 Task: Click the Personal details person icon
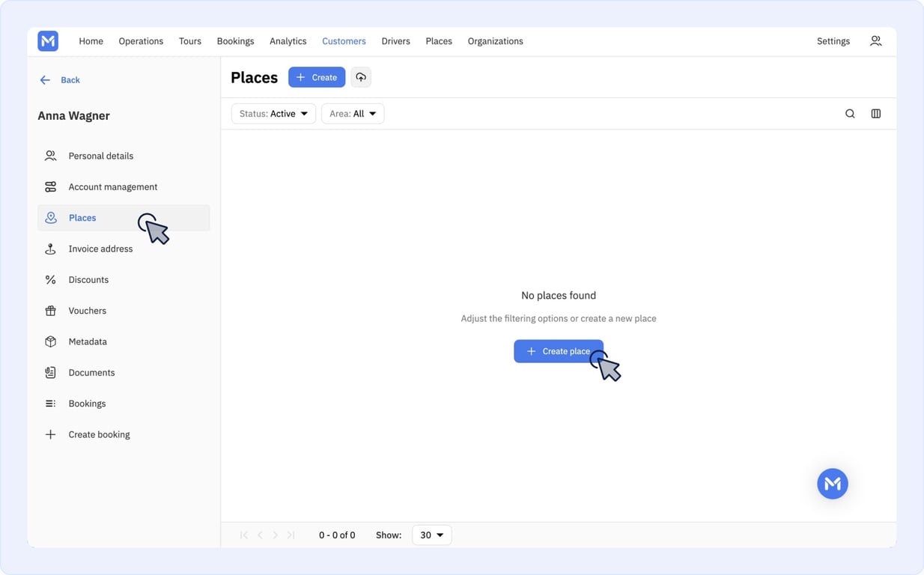click(50, 156)
